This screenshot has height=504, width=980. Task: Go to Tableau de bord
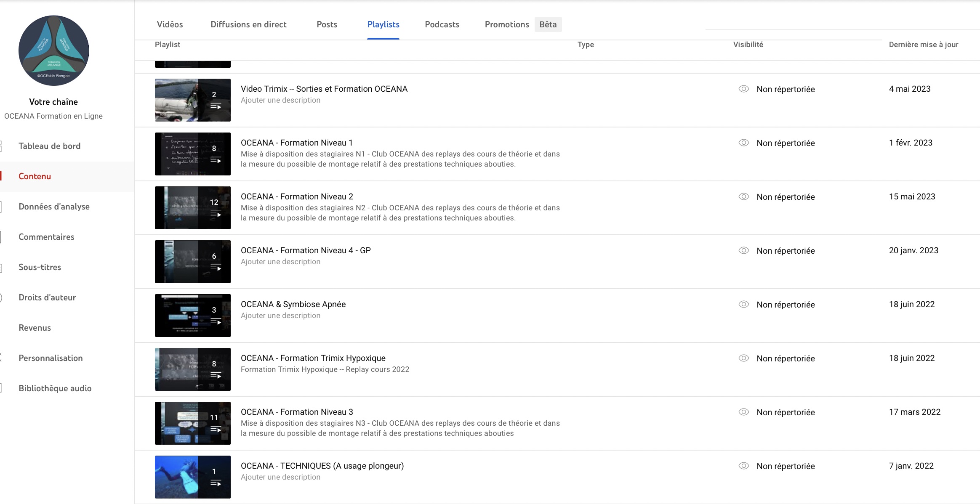coord(49,146)
